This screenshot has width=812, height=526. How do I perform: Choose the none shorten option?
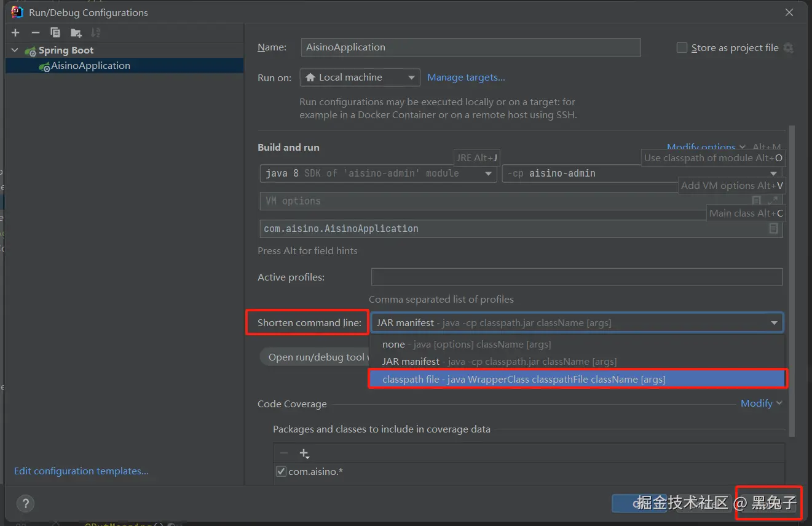pyautogui.click(x=577, y=345)
